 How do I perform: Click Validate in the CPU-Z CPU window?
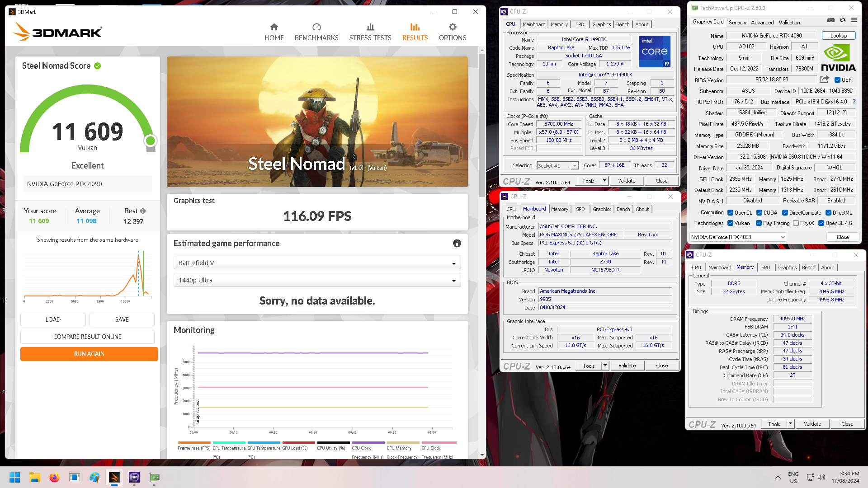[x=627, y=181]
